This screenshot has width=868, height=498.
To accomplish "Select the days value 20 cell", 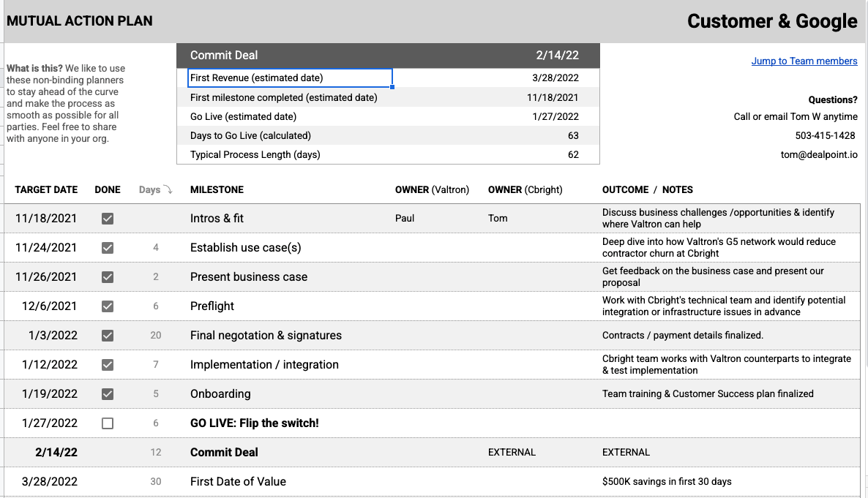I will tap(156, 336).
